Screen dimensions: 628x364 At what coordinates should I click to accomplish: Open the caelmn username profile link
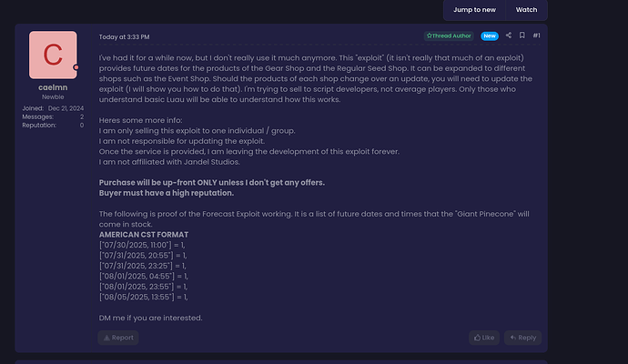pos(53,87)
